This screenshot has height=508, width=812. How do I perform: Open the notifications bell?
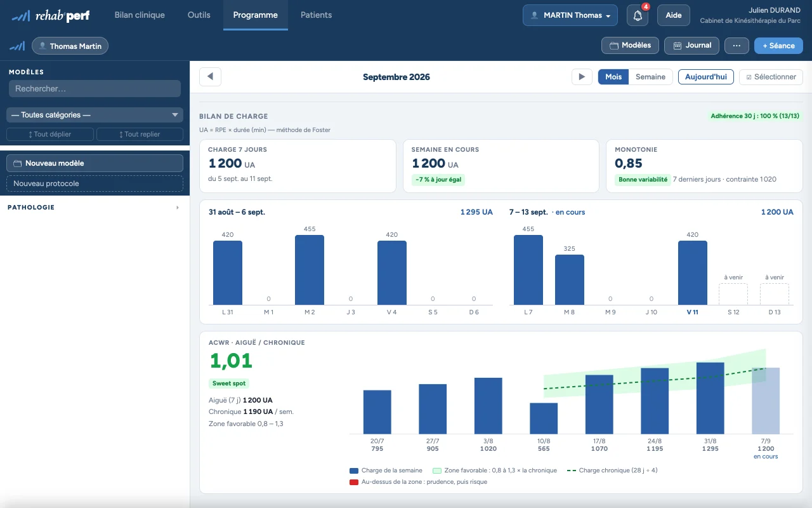click(x=638, y=15)
